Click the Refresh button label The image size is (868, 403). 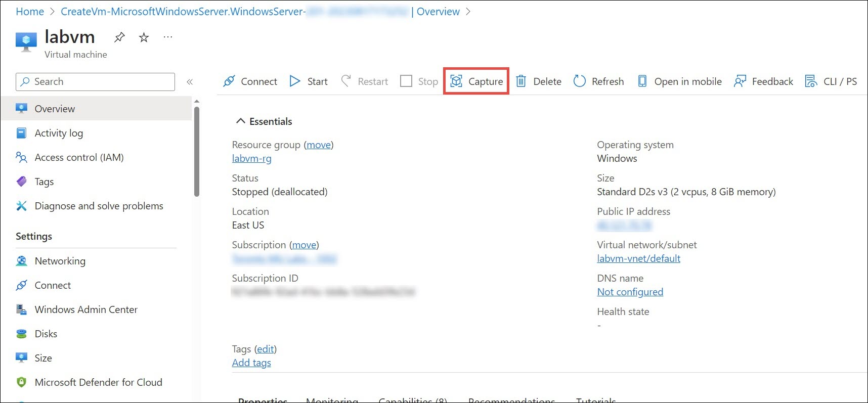pyautogui.click(x=607, y=81)
